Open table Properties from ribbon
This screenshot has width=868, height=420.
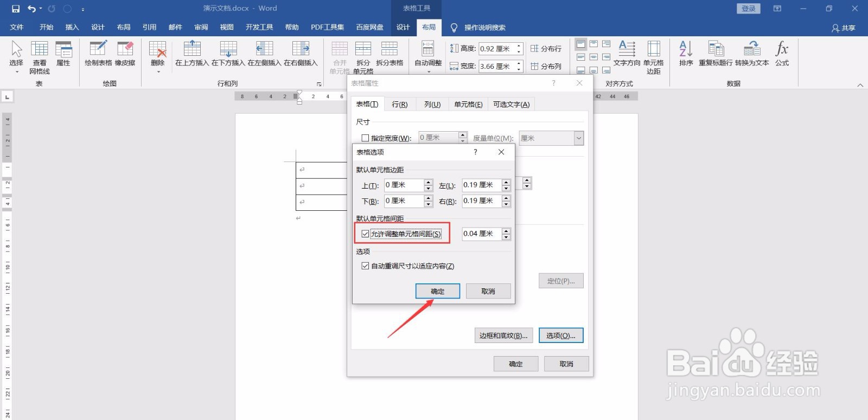click(63, 54)
